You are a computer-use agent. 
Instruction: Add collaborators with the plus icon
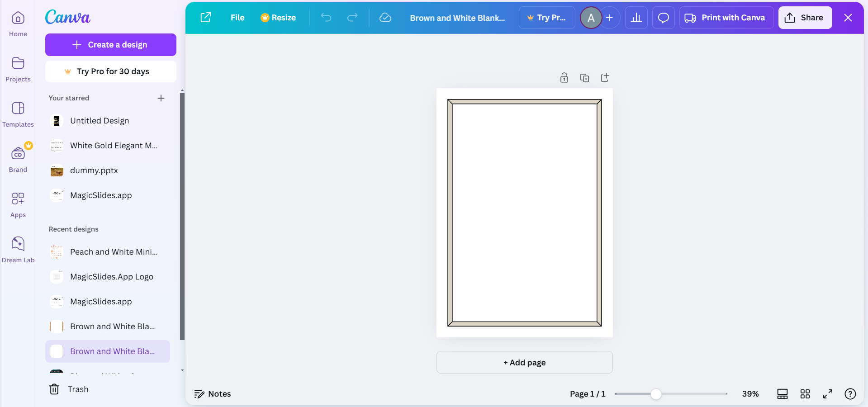tap(609, 18)
